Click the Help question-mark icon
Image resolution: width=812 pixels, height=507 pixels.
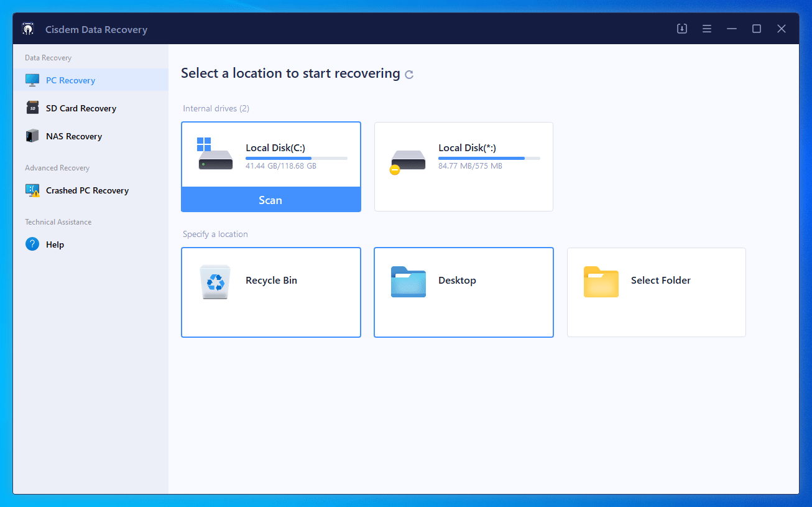[32, 244]
